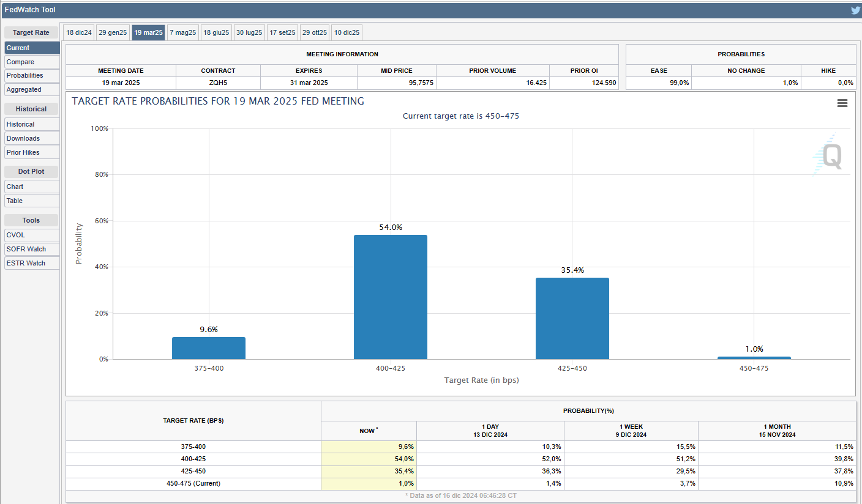Go to the Downloads section
Screen dimensions: 862x504
coord(32,138)
